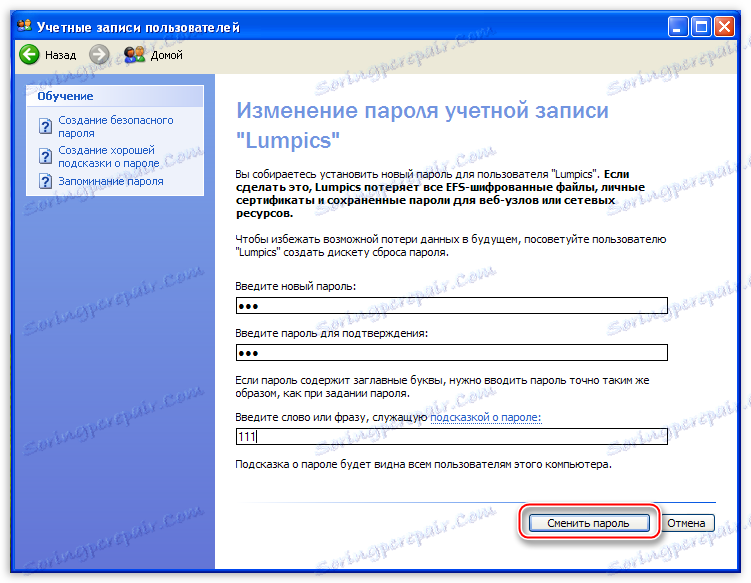This screenshot has height=583, width=751.
Task: Open 'Создание безопасного пароля' help link
Action: tap(115, 126)
